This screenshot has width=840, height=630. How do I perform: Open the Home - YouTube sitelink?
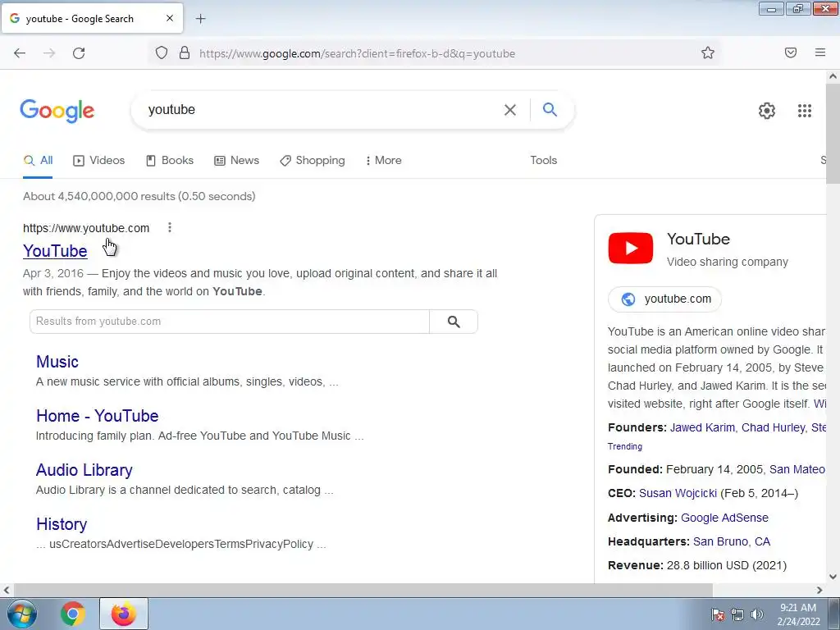tap(97, 416)
